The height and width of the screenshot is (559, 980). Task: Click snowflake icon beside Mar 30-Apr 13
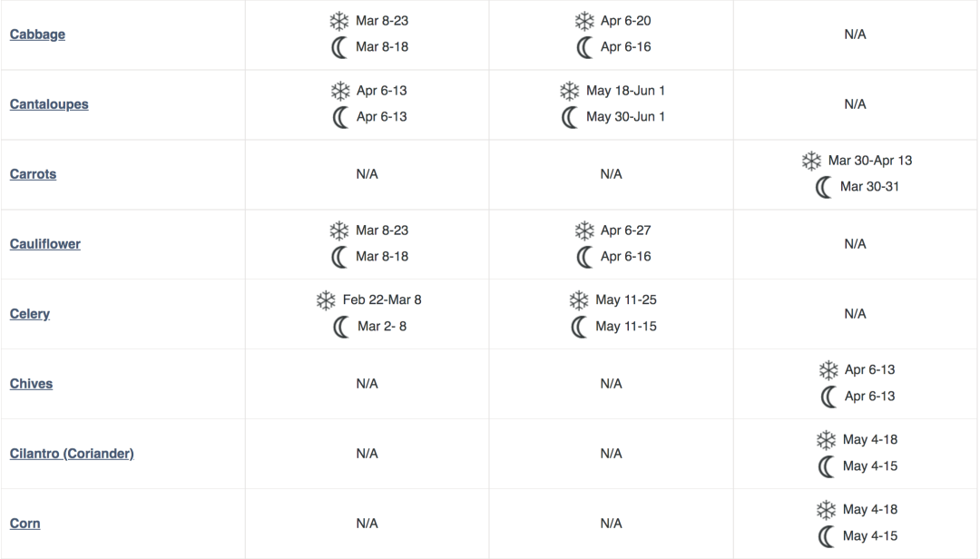811,161
